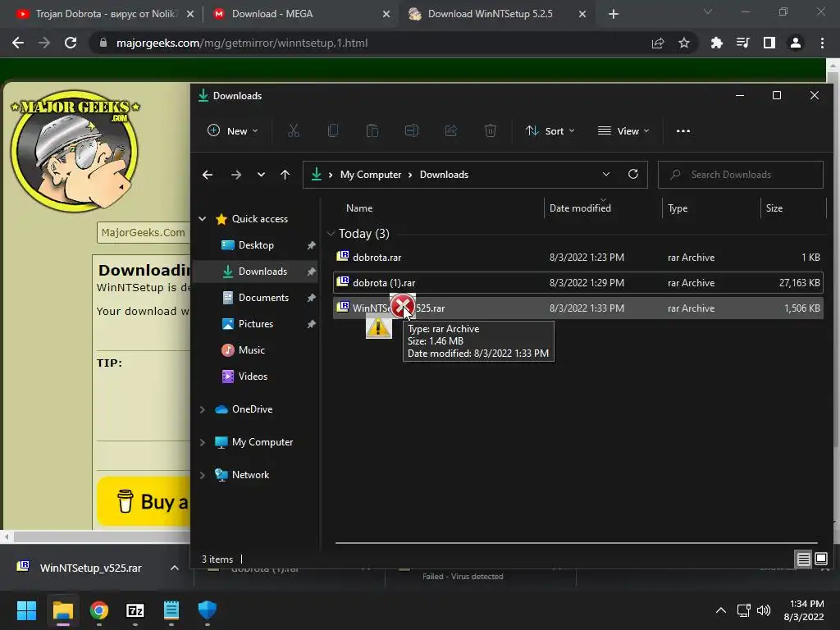
Task: Go back in the Downloads Explorer window
Action: pos(208,175)
